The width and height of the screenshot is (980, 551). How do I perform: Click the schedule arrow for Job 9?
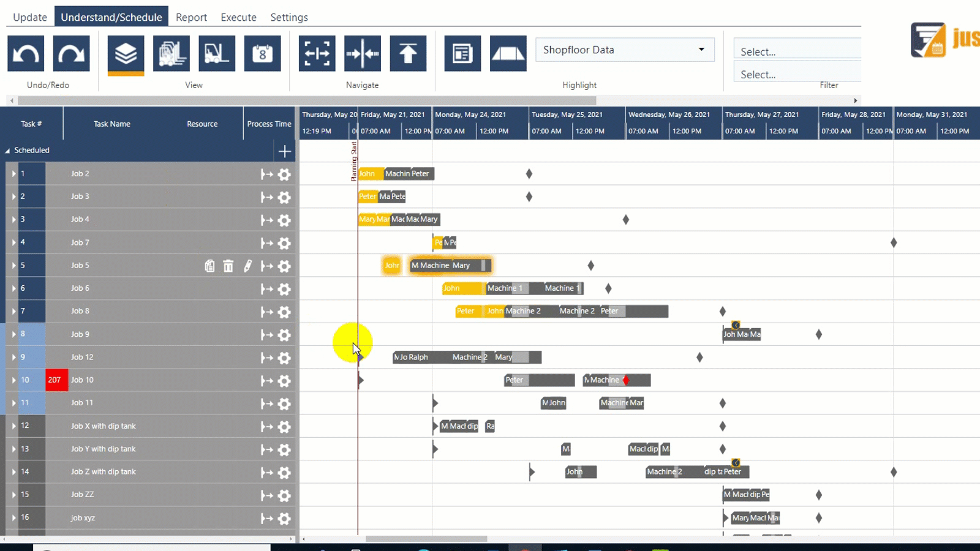tap(266, 335)
